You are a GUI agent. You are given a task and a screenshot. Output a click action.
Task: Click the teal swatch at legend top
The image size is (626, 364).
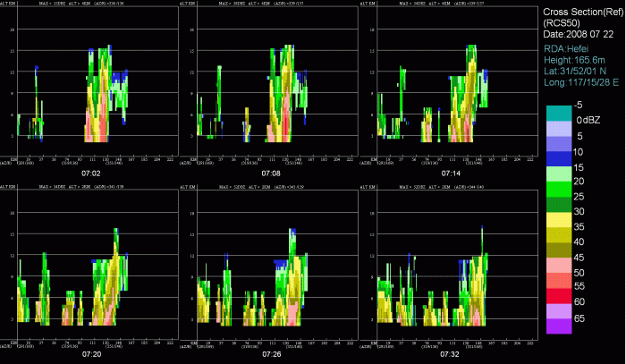558,112
